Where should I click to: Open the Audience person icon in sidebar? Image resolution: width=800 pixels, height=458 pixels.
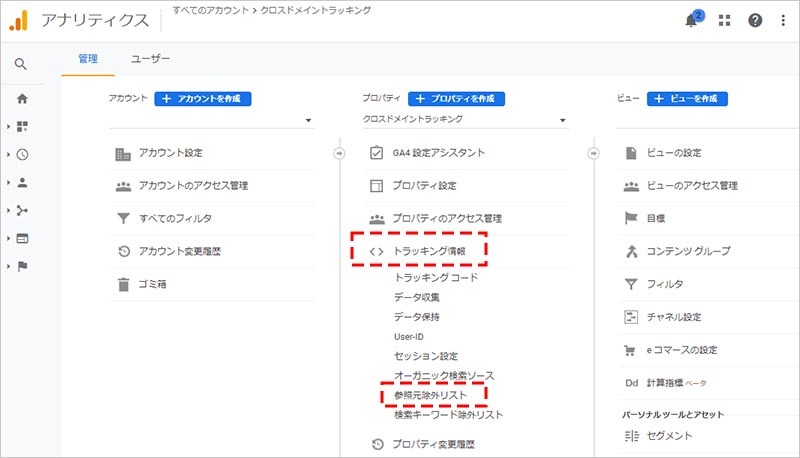22,183
